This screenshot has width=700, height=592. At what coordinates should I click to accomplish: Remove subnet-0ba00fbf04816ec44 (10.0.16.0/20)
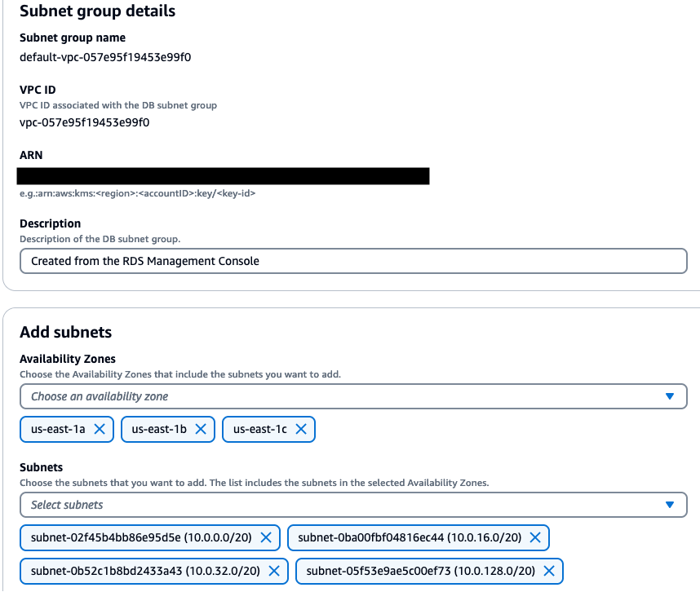point(535,537)
